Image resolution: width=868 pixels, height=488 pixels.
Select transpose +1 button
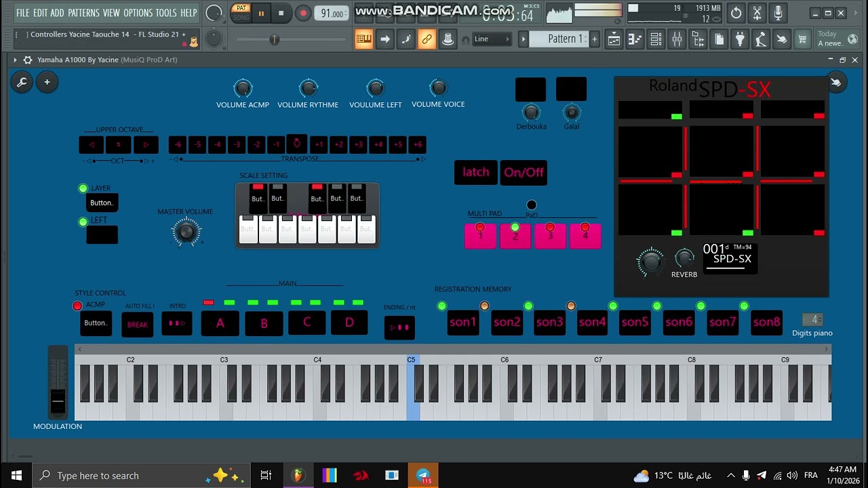coord(319,144)
